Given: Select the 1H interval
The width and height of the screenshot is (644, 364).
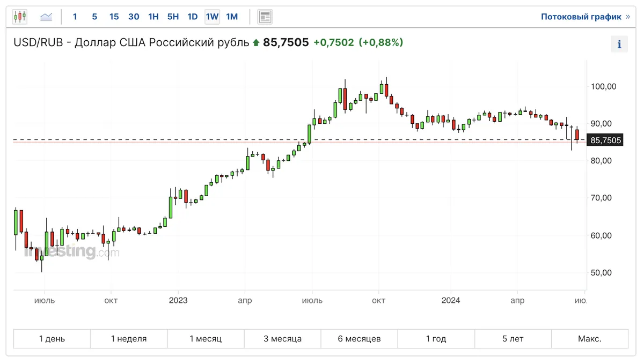Looking at the screenshot, I should click(x=153, y=17).
